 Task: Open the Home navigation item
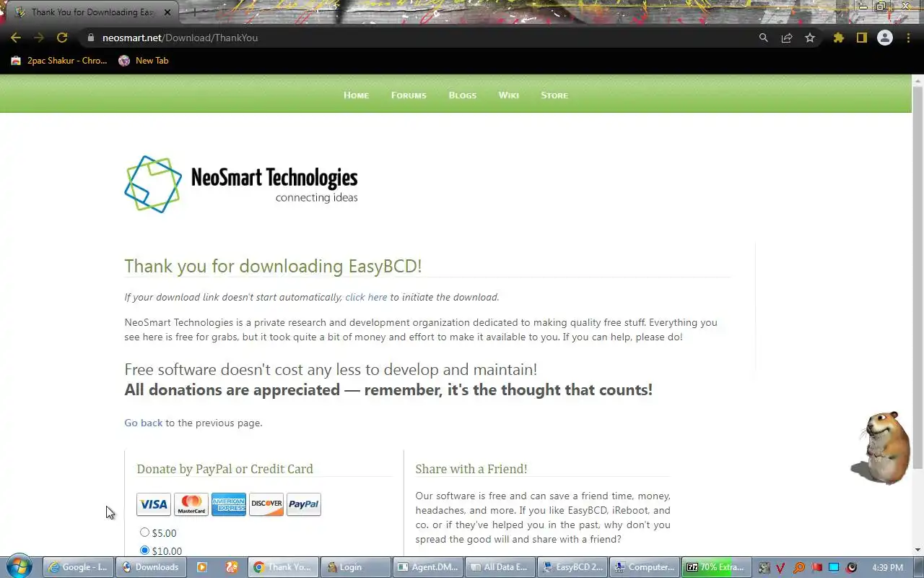click(356, 95)
